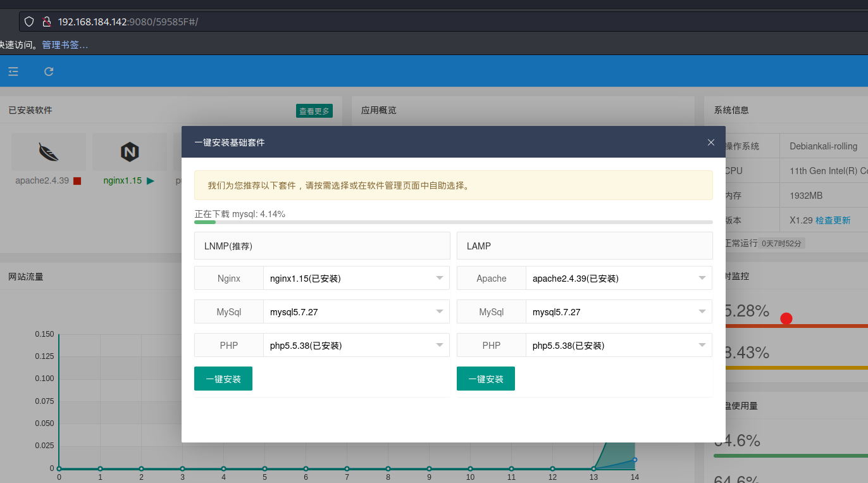Open the LNMP MySql version dropdown
The height and width of the screenshot is (483, 868).
[x=356, y=311]
